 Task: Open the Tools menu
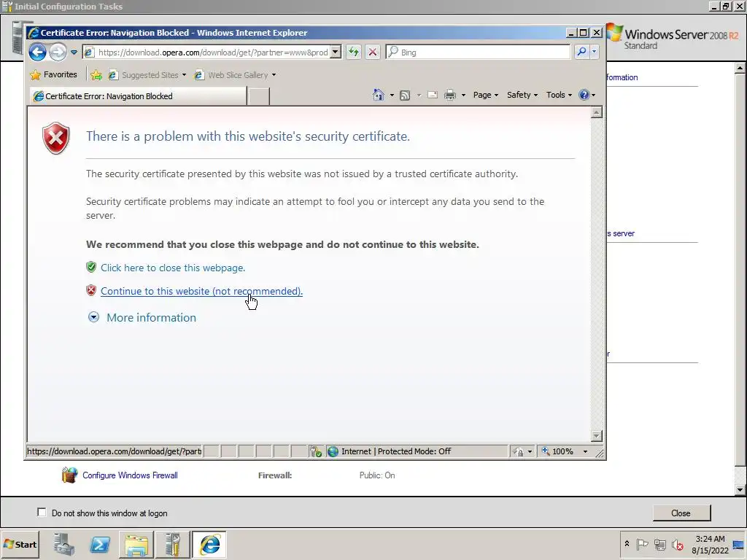click(x=559, y=95)
